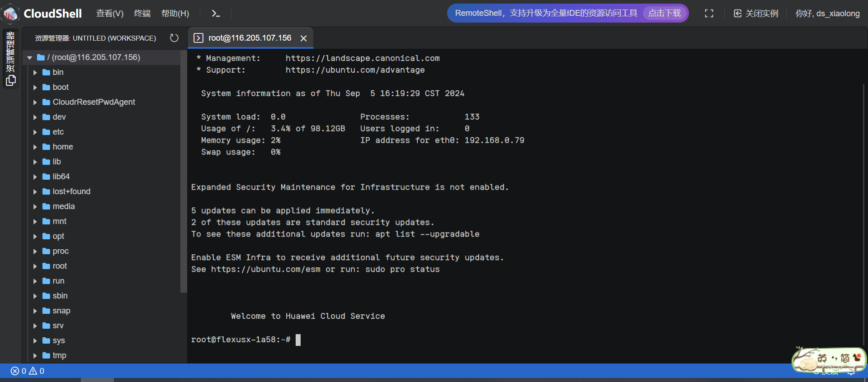Refresh the resource manager file tree
The height and width of the screenshot is (382, 868).
[x=174, y=38]
